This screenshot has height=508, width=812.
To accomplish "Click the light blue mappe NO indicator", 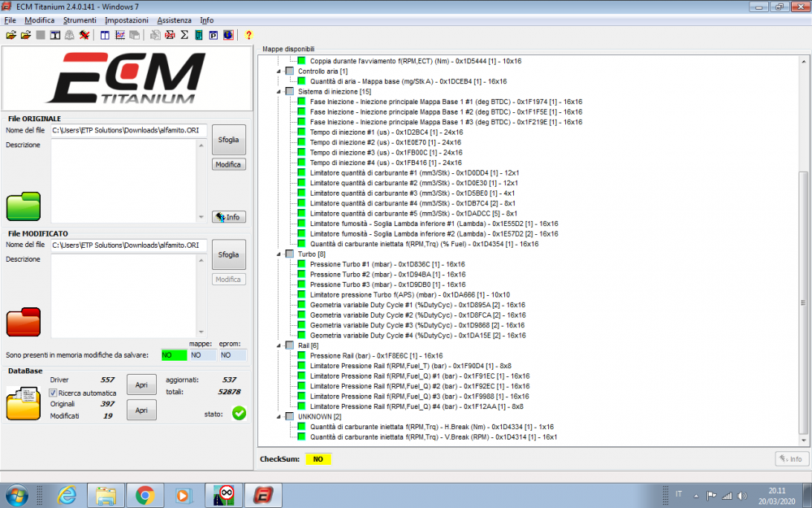I will (x=202, y=355).
